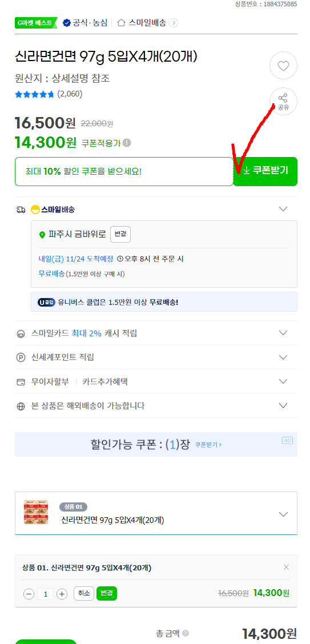The image size is (310, 644).
Task: Remove 상품 01 with the X icon
Action: (286, 567)
